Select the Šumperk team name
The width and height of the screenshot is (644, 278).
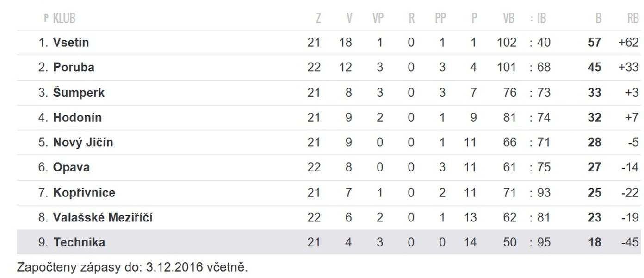79,93
